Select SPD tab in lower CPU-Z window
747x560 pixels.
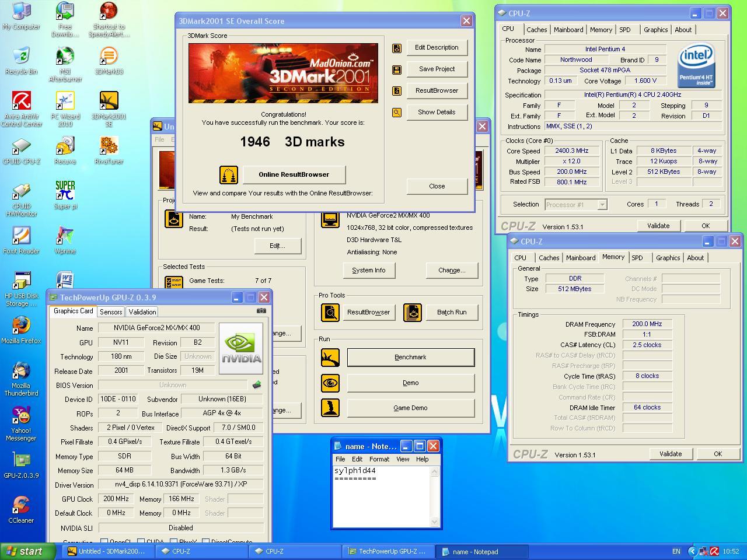(x=637, y=258)
